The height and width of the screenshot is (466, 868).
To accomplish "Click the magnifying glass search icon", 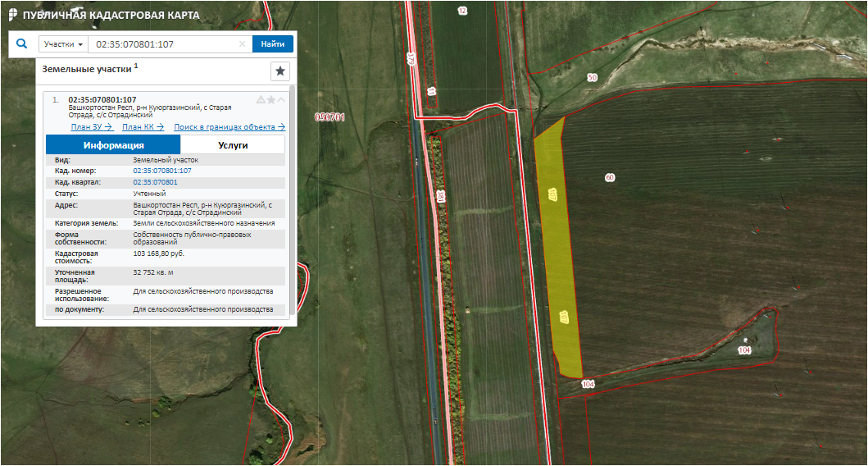I will point(22,44).
